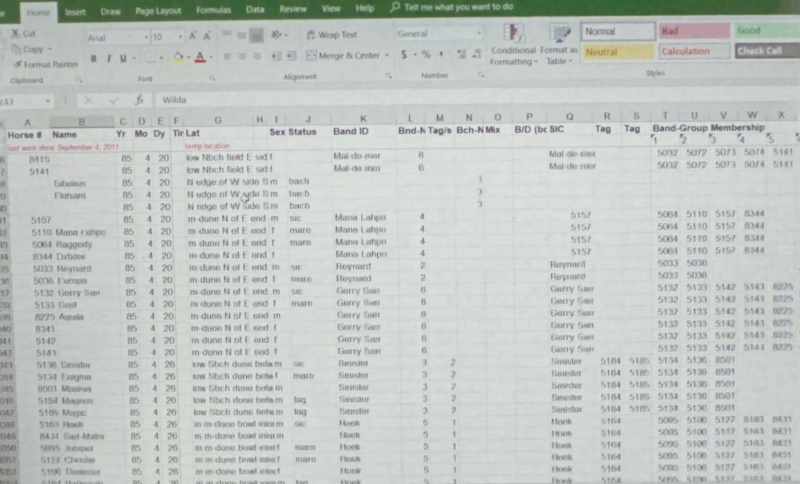800x484 pixels.
Task: Align cell text to the bottom
Action: pyautogui.click(x=257, y=35)
